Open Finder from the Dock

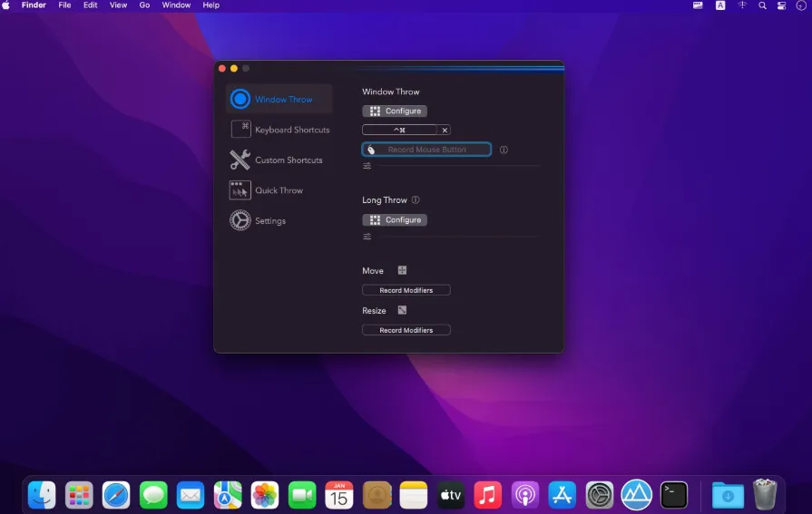click(42, 495)
